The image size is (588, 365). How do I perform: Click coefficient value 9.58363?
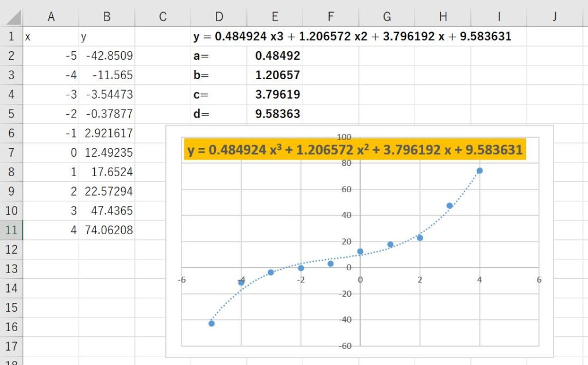click(275, 114)
